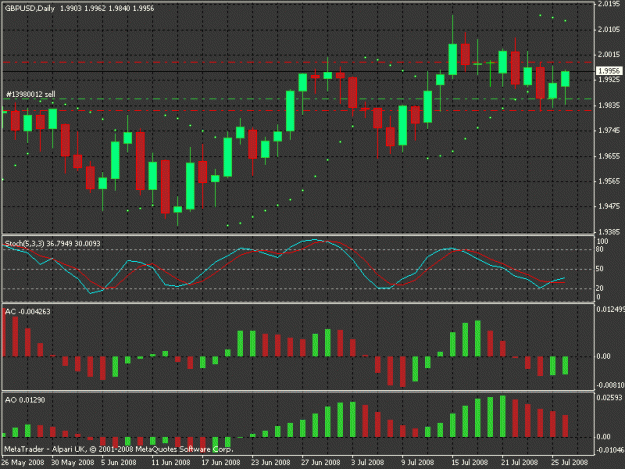Click the '3 Jul 2008' date label
This screenshot has height=469, width=625.
click(368, 462)
